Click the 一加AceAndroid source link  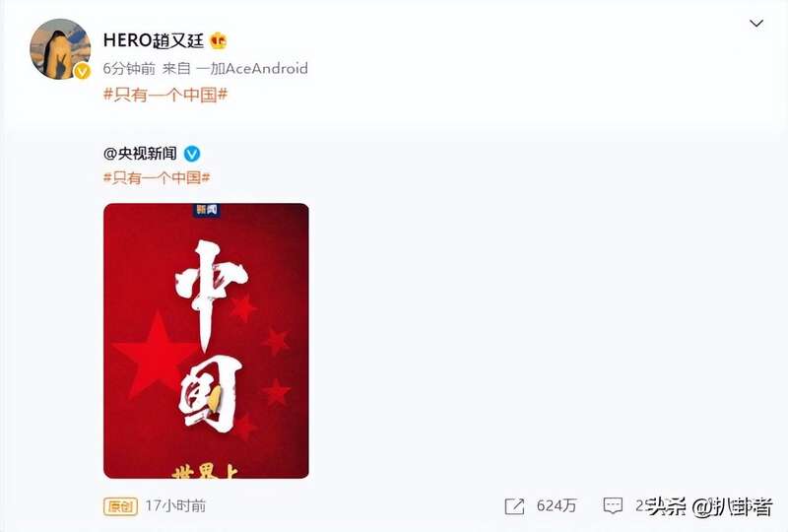coord(252,68)
